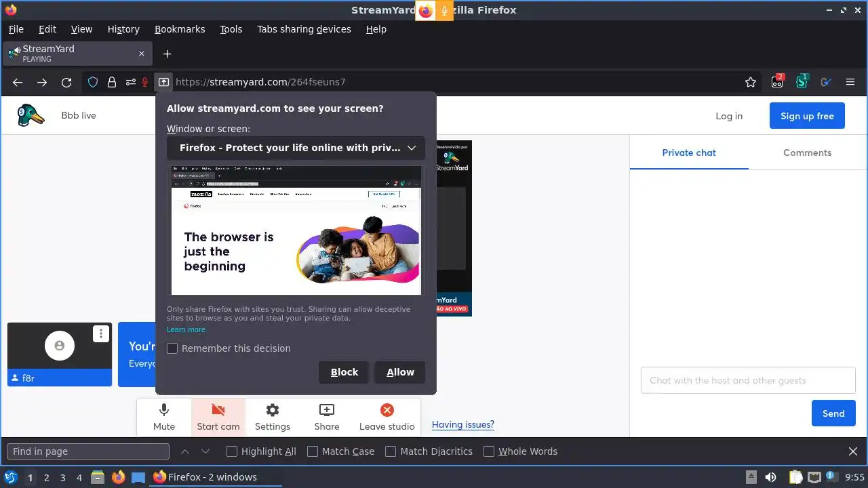Click the Sign up free button
The width and height of the screenshot is (868, 488).
807,116
